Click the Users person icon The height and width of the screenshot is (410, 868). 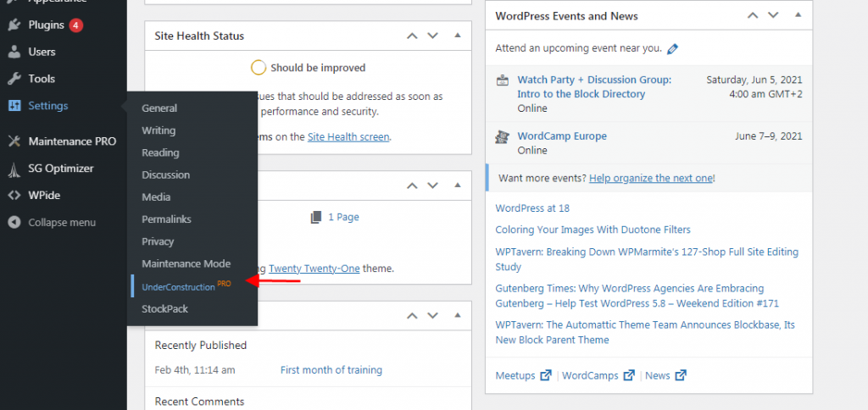coord(14,52)
